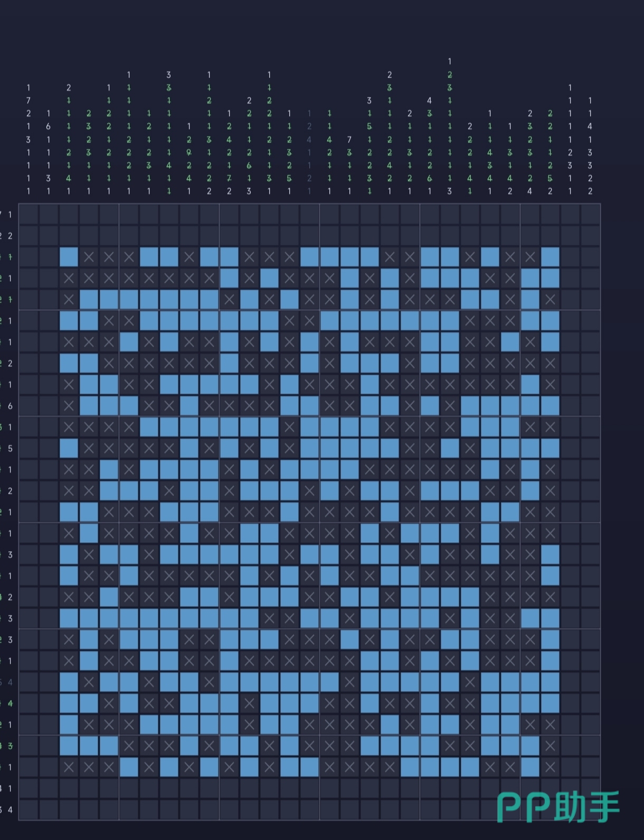Click the "3 4" clue beside the bottom row
The height and width of the screenshot is (840, 644).
pyautogui.click(x=6, y=809)
